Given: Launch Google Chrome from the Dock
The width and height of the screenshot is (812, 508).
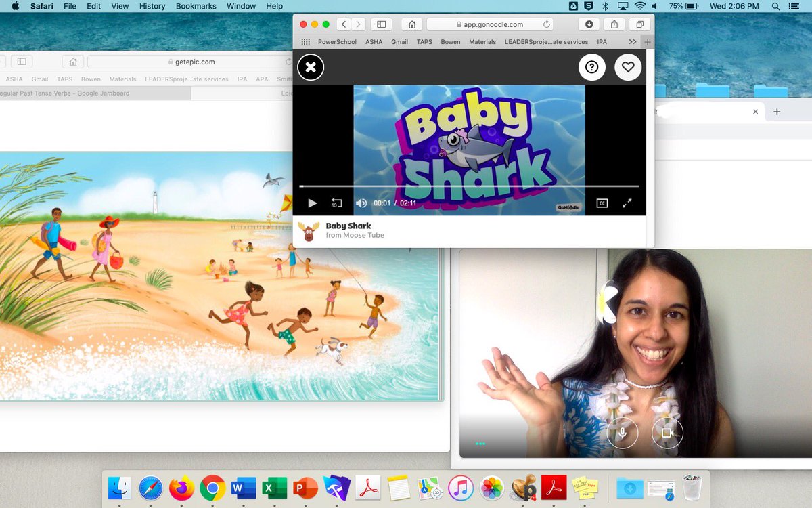Looking at the screenshot, I should point(212,488).
